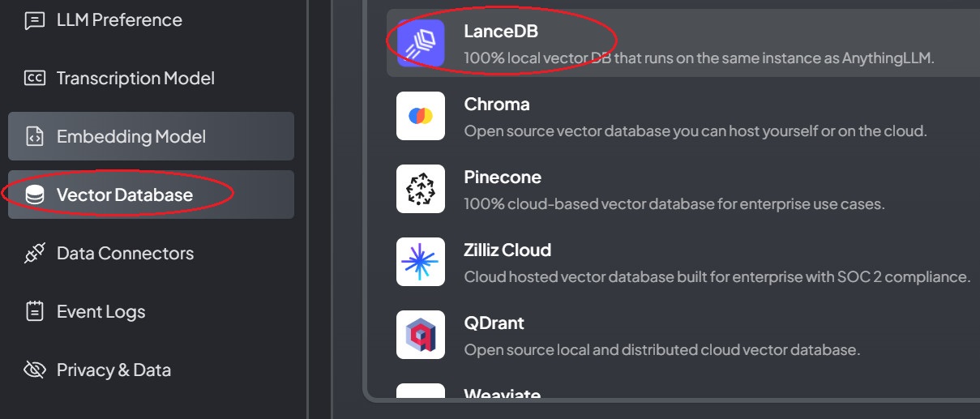The width and height of the screenshot is (980, 419).
Task: Select Privacy & Data in sidebar
Action: [x=113, y=370]
